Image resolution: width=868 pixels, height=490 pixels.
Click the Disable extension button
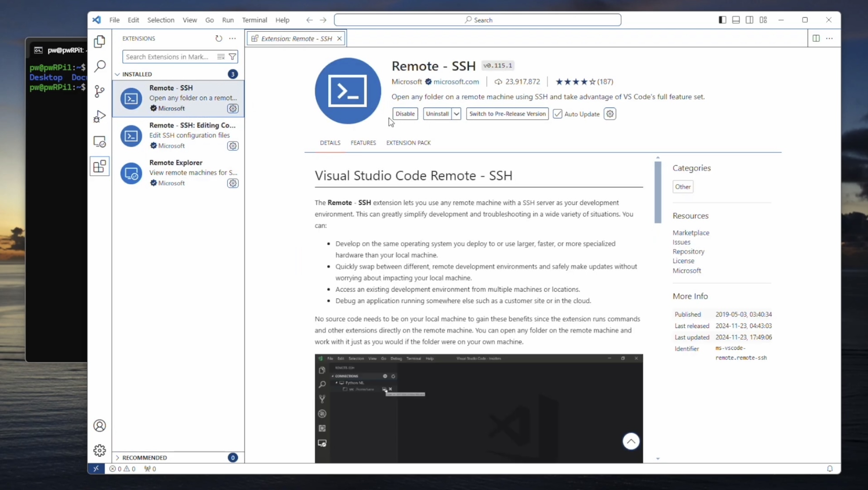pyautogui.click(x=405, y=114)
